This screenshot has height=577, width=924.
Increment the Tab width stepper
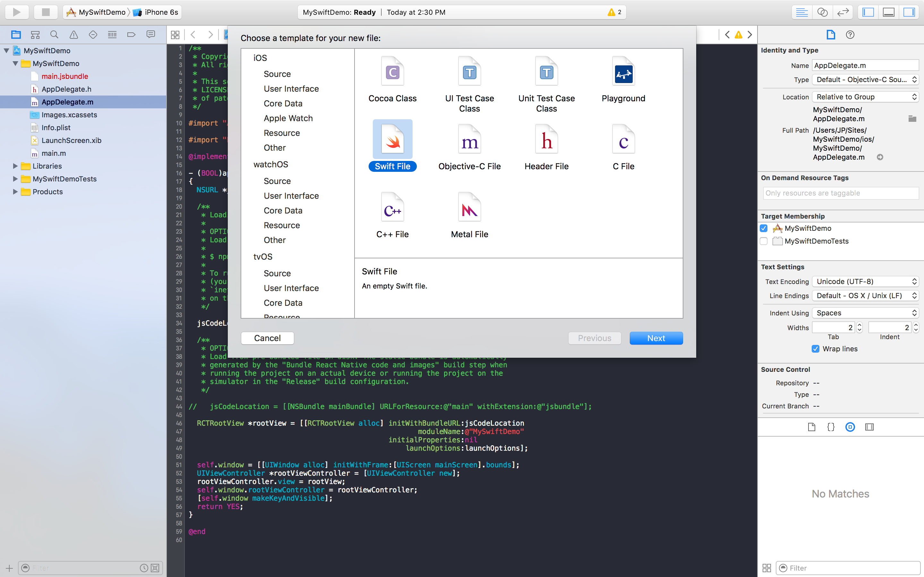pyautogui.click(x=859, y=325)
